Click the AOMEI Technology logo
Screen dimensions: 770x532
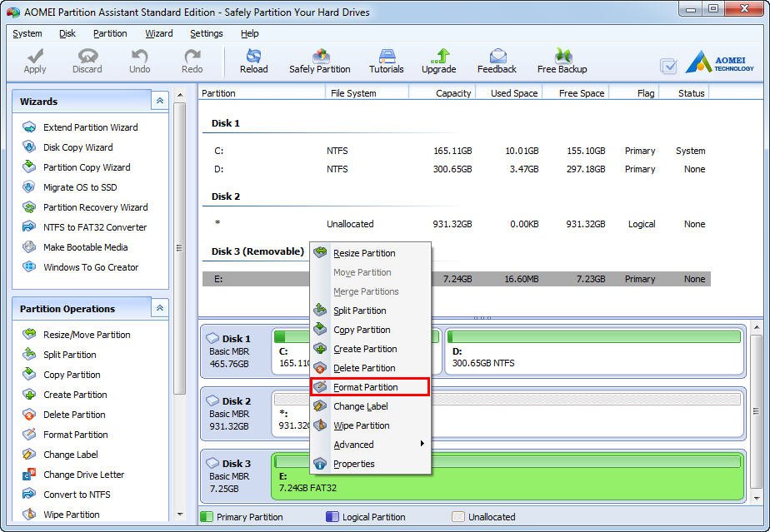click(x=719, y=62)
